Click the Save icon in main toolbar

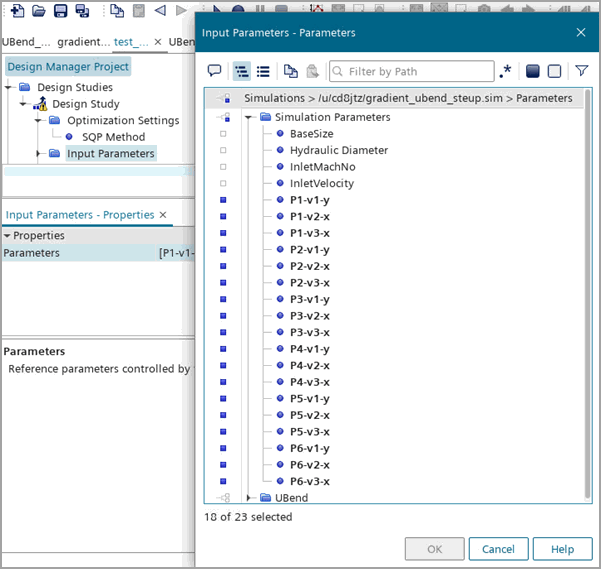pos(61,11)
